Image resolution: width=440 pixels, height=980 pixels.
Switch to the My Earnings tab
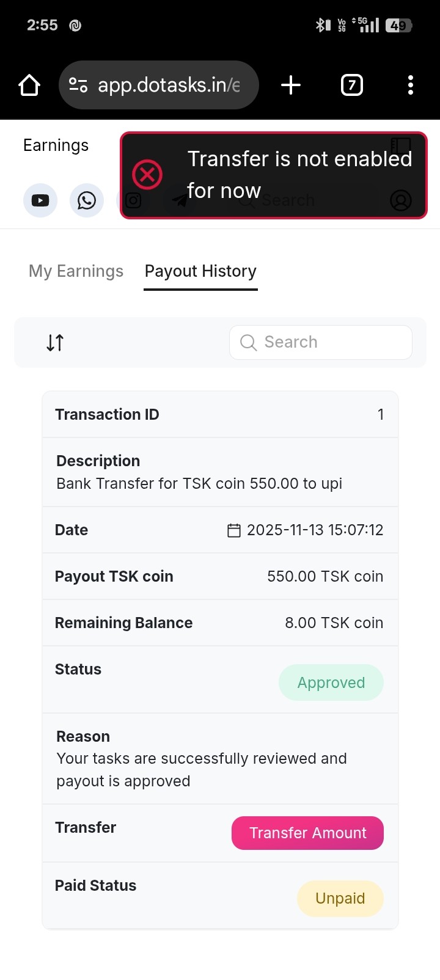76,271
